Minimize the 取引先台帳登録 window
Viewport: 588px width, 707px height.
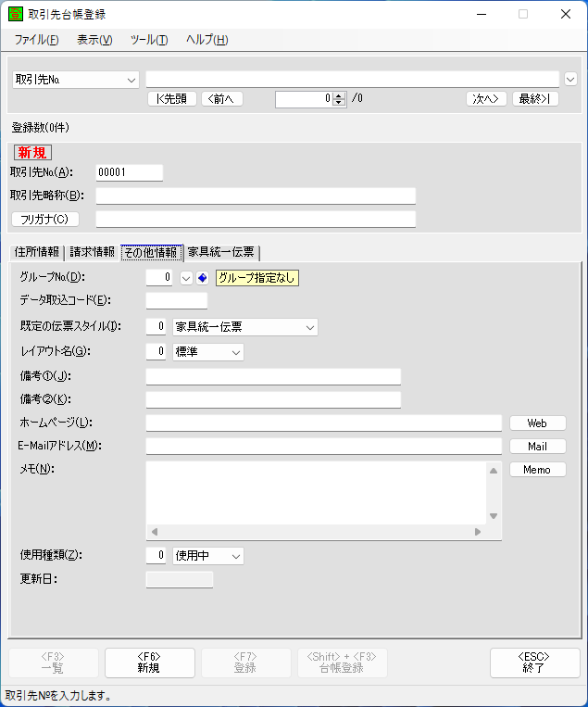(482, 15)
